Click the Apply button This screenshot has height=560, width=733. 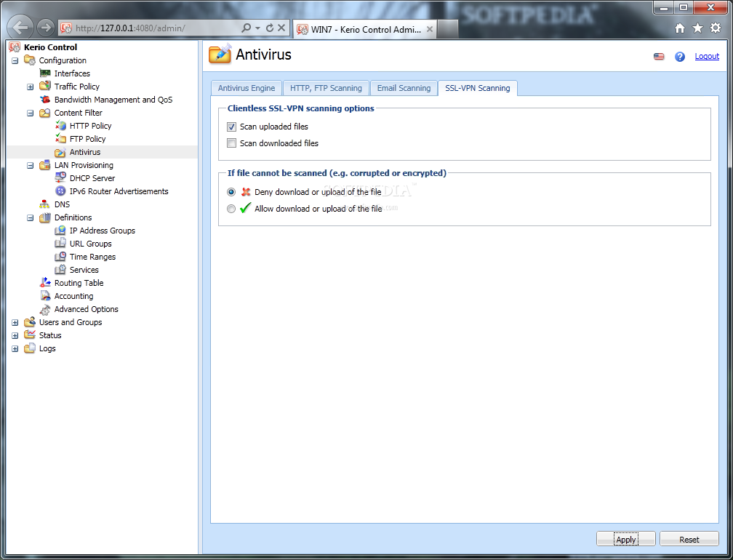[x=625, y=539]
